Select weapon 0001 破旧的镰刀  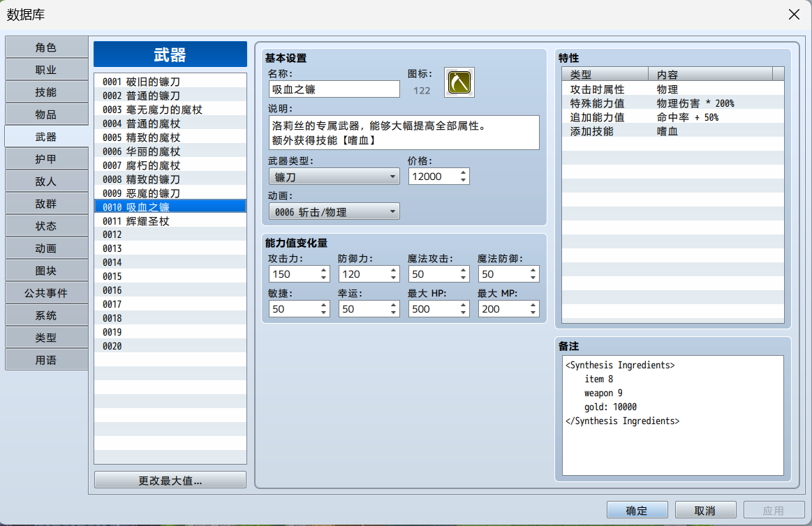(170, 82)
